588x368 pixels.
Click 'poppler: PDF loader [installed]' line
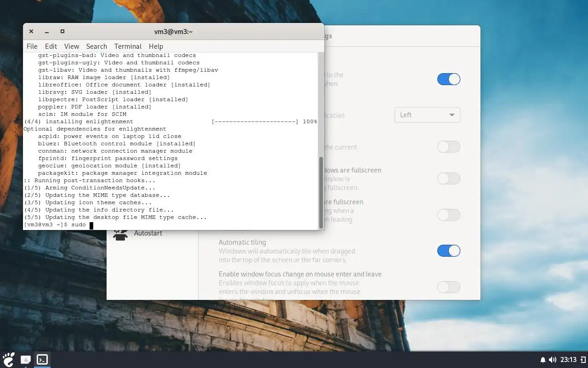pyautogui.click(x=95, y=107)
